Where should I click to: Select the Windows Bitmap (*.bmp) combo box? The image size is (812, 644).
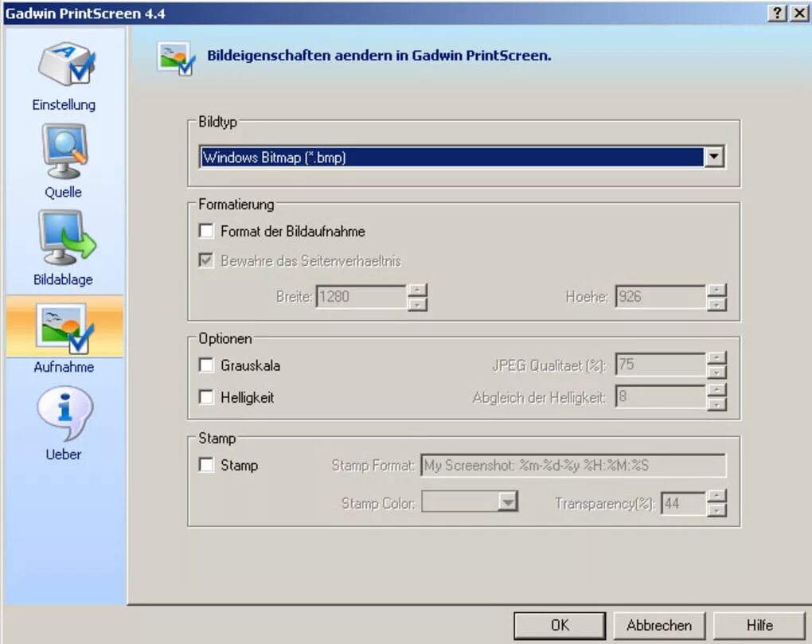[461, 157]
